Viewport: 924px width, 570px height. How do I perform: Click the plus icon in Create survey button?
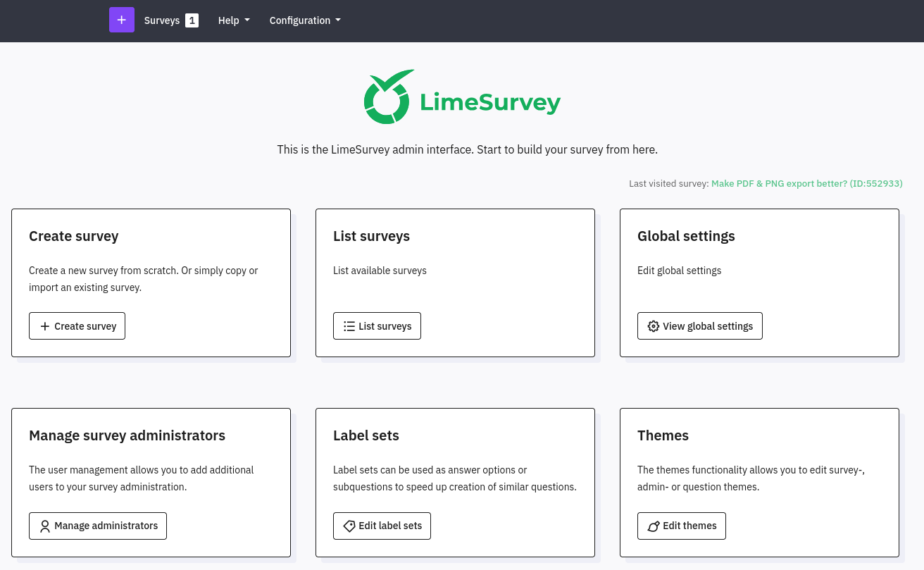click(45, 326)
